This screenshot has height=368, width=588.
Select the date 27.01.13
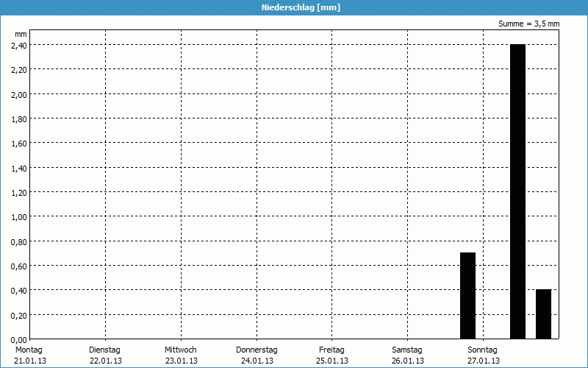483,361
